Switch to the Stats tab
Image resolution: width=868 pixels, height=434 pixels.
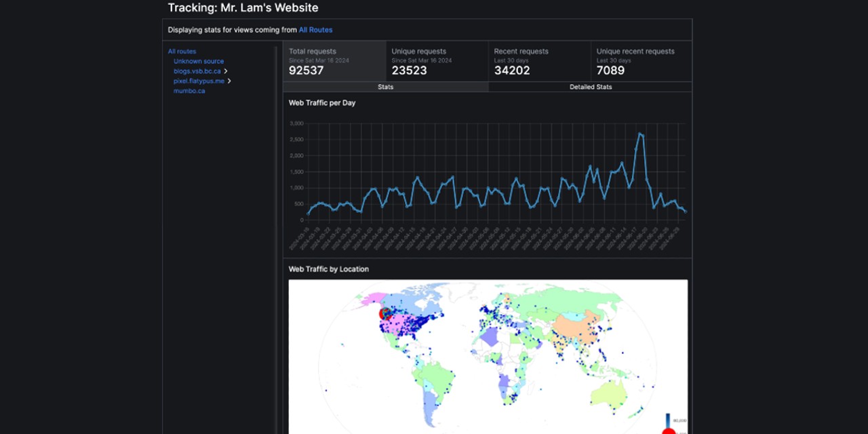[385, 87]
